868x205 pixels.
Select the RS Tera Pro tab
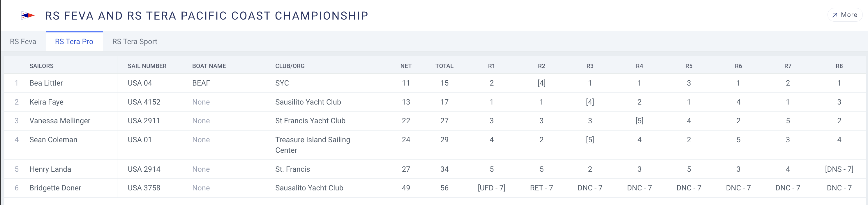74,41
